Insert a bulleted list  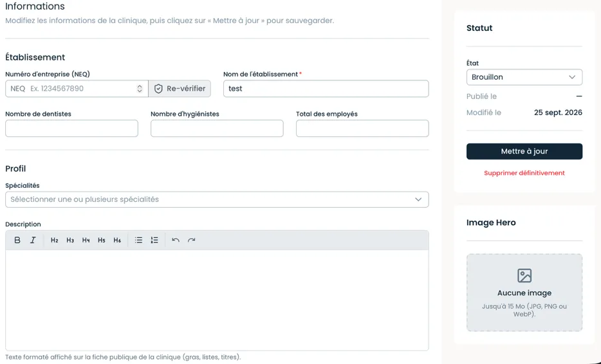[139, 241]
